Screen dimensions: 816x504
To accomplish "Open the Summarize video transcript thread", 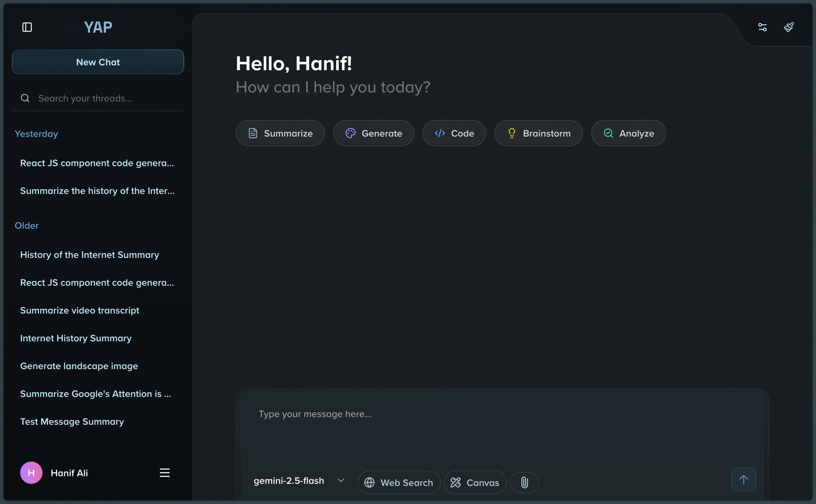I will 80,310.
